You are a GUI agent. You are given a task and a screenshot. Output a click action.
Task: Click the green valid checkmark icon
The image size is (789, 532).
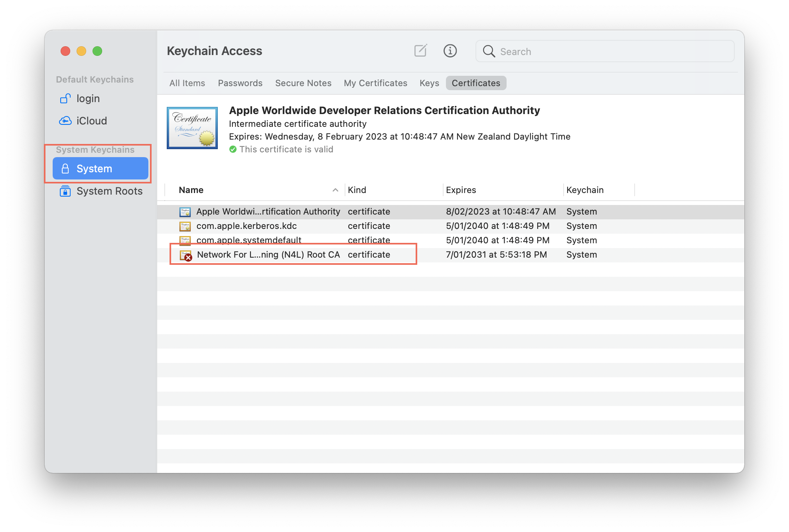click(233, 149)
